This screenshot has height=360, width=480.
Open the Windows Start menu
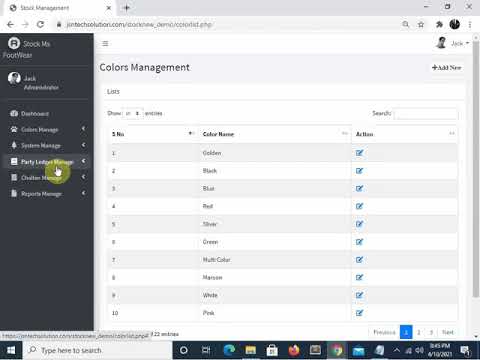click(x=11, y=350)
